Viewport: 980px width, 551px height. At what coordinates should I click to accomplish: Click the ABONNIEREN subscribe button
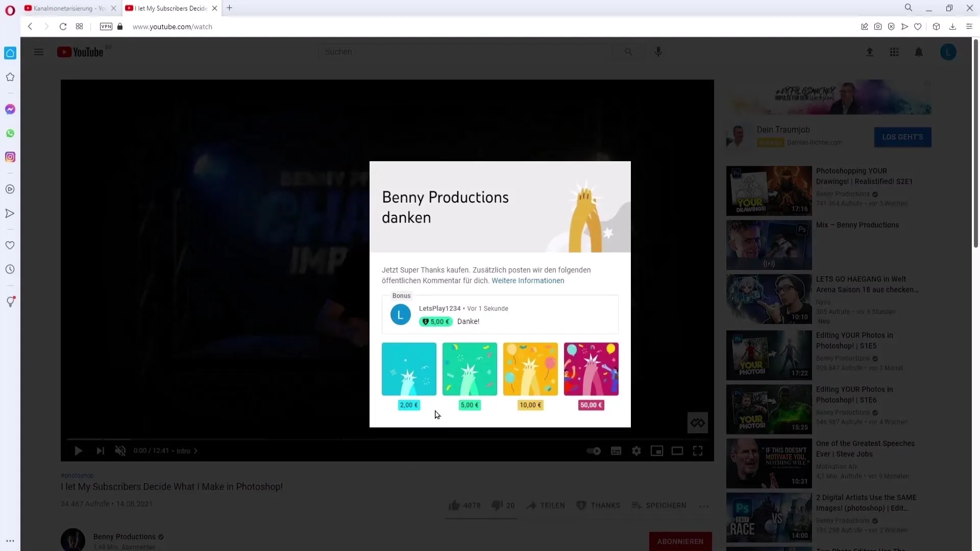pos(680,541)
